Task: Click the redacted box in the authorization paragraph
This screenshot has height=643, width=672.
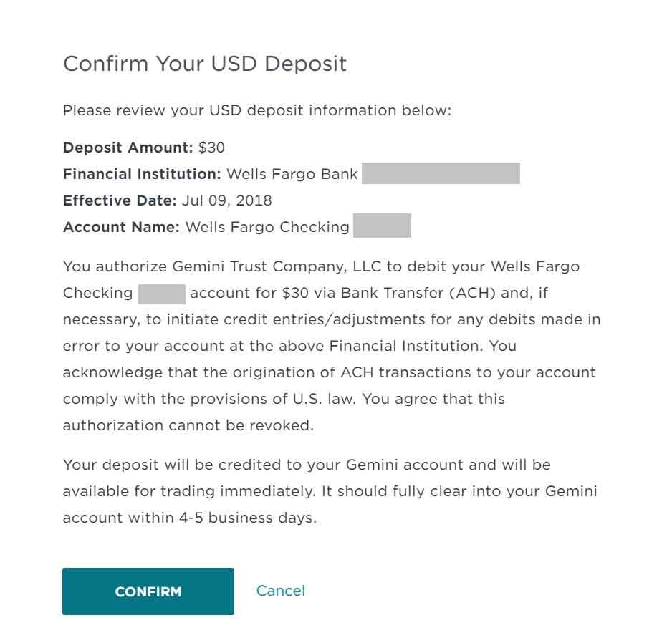Action: click(x=162, y=294)
